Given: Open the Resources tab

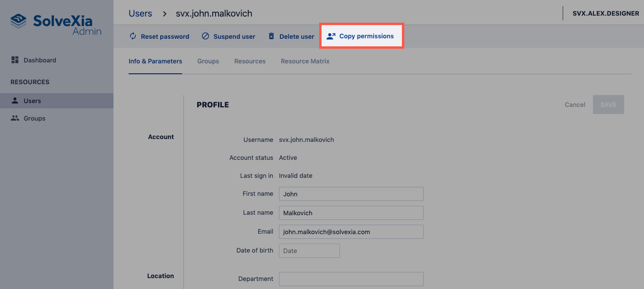Looking at the screenshot, I should tap(250, 61).
